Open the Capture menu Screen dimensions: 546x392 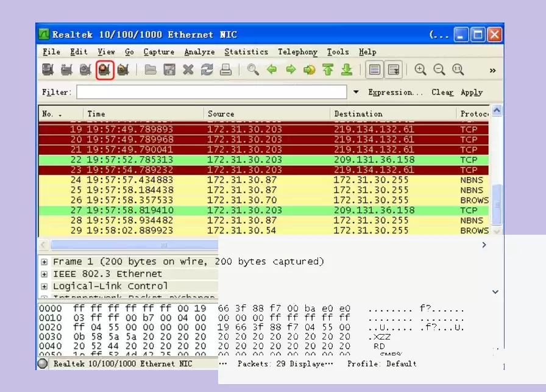[x=159, y=52]
